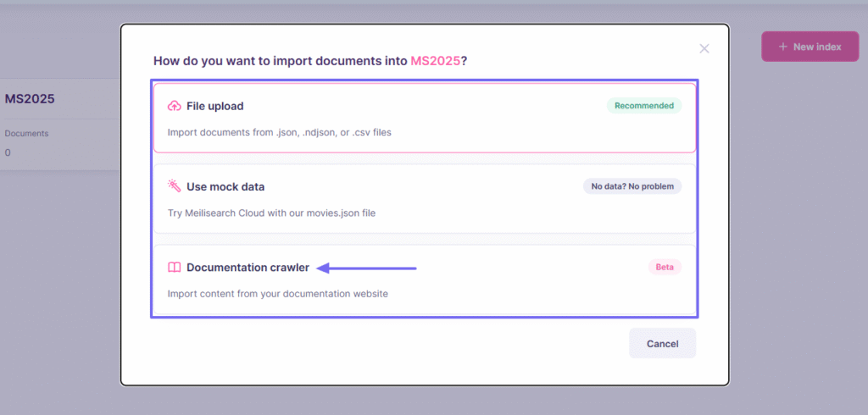Click the 0 documents count value
This screenshot has height=415, width=868.
pos(7,152)
